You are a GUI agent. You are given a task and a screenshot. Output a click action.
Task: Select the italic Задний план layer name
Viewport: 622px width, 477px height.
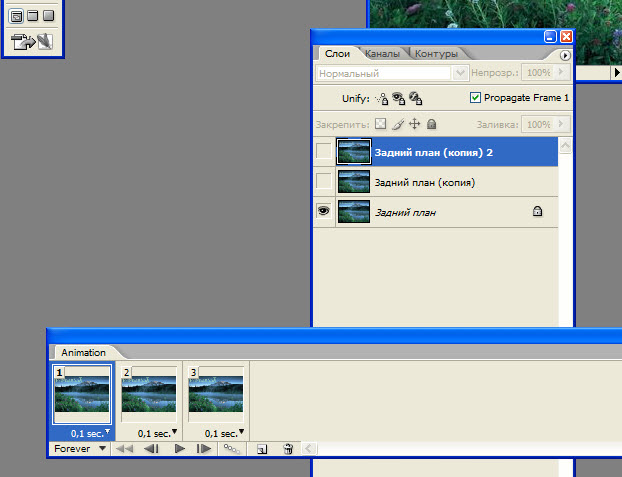pos(405,213)
